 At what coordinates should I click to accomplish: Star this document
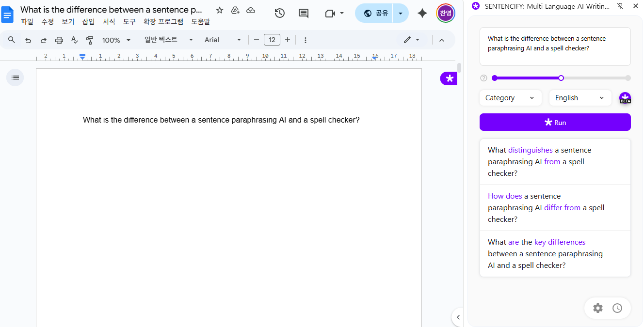[x=219, y=10]
